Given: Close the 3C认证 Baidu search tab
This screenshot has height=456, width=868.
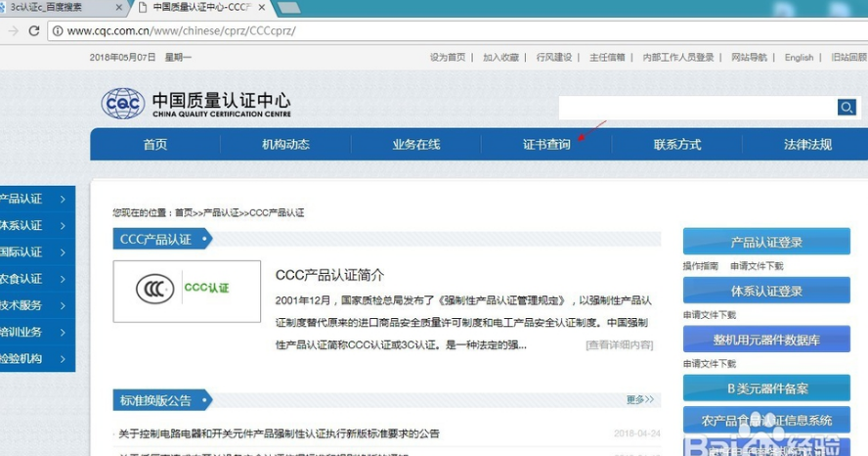Looking at the screenshot, I should click(119, 7).
